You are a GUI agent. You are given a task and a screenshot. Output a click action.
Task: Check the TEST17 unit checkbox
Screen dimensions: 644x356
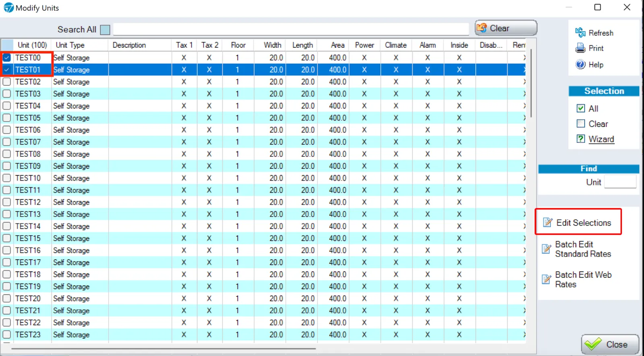pyautogui.click(x=7, y=263)
